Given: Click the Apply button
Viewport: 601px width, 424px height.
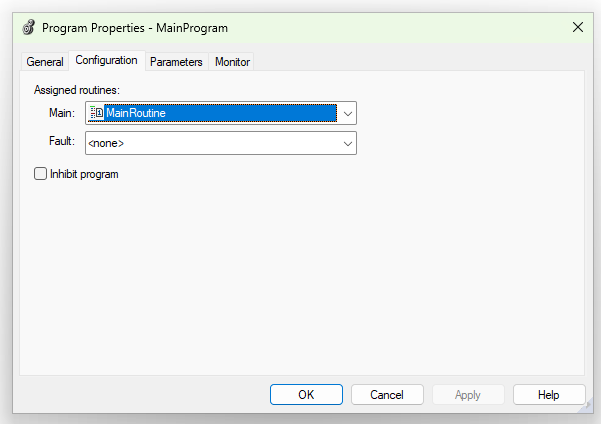Looking at the screenshot, I should [x=468, y=394].
